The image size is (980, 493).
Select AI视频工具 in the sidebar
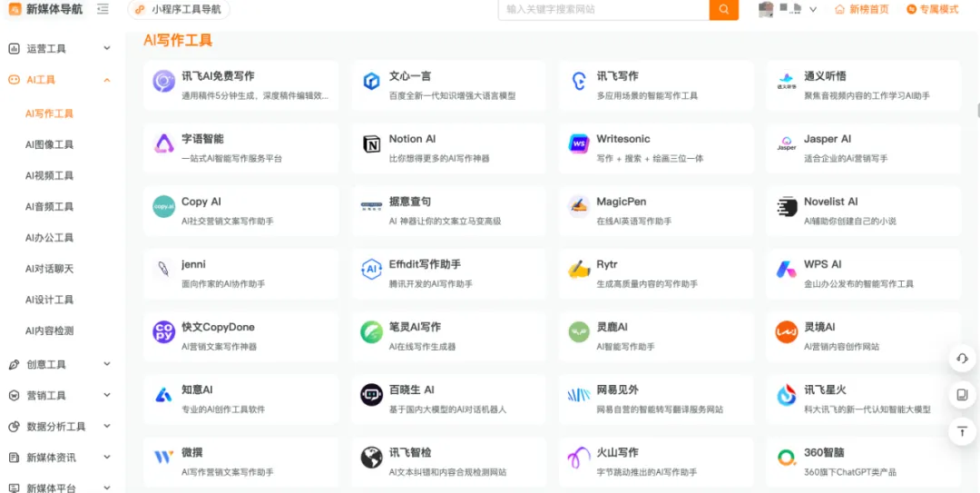click(x=50, y=175)
